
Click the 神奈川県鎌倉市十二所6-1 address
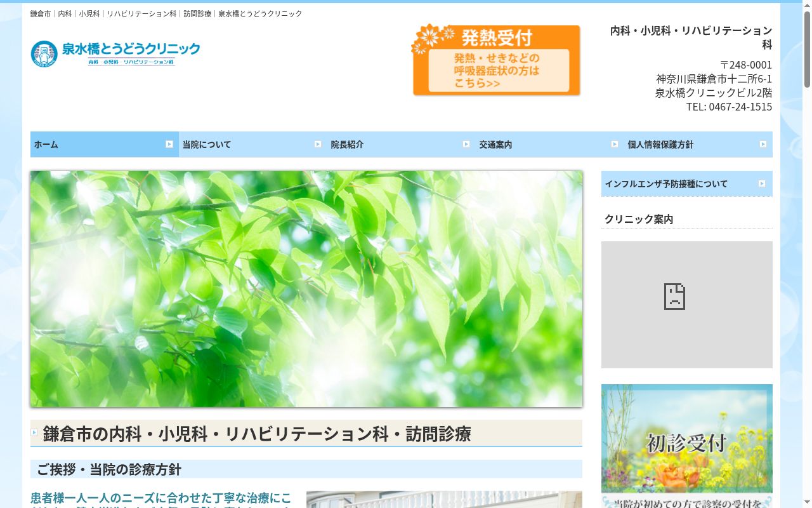pyautogui.click(x=714, y=79)
